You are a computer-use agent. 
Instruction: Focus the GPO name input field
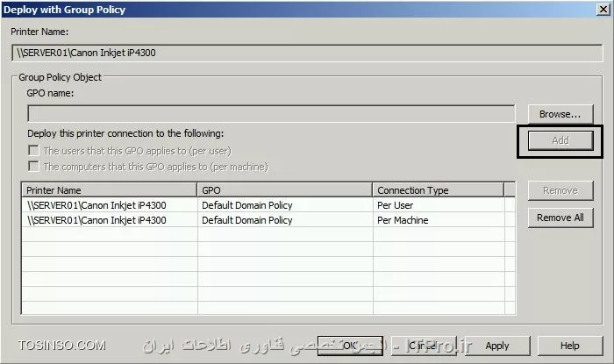coord(271,113)
